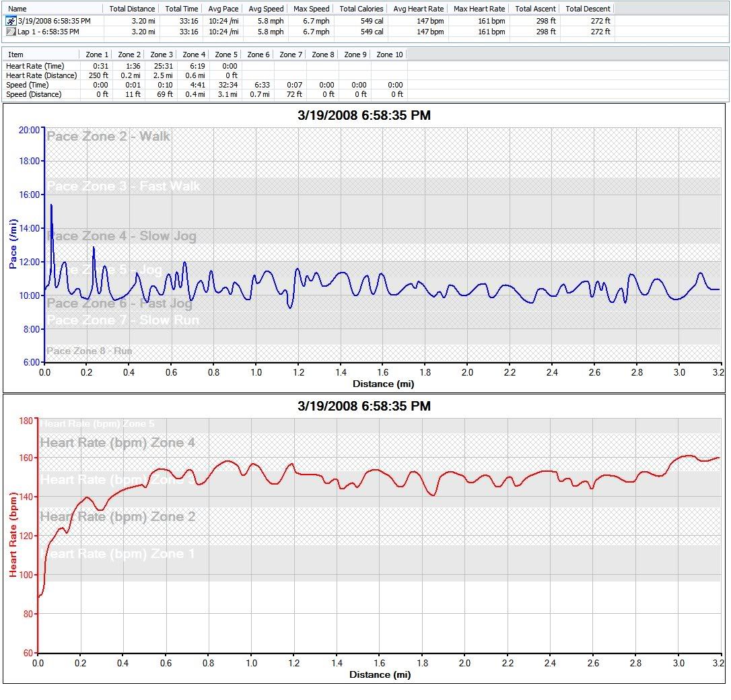The height and width of the screenshot is (700, 731).
Task: Click the Avg Heart Rate column header
Action: pos(418,9)
